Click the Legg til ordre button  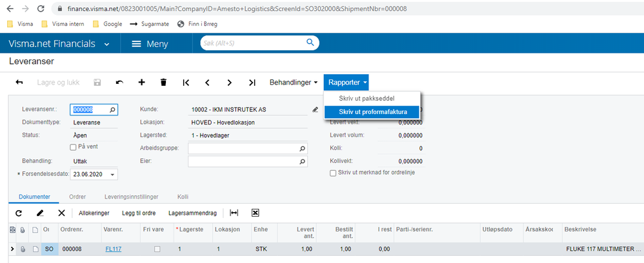(x=139, y=213)
